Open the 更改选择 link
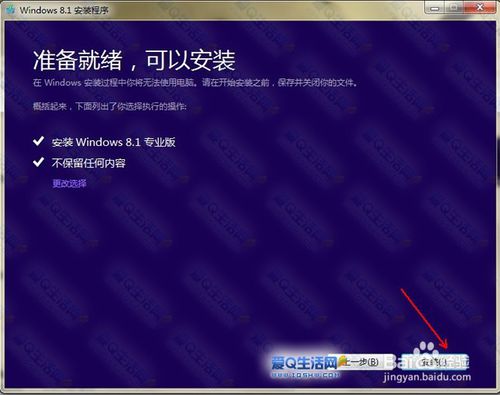 click(69, 183)
